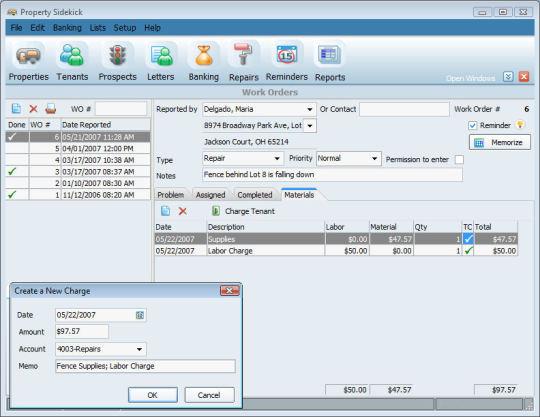Mark work order 5 as done
This screenshot has width=540, height=417.
click(17, 148)
